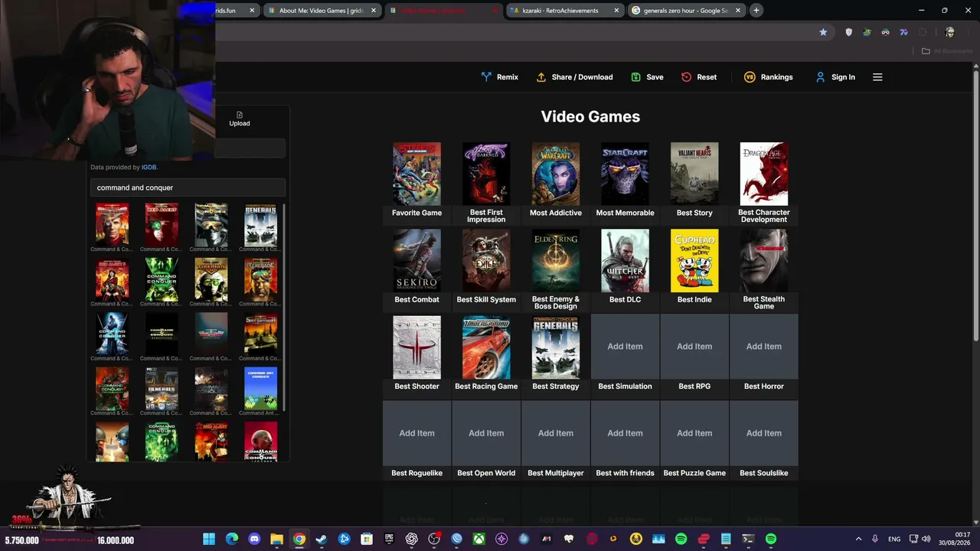Open Microsoft Store from the taskbar
980x551 pixels.
click(x=367, y=540)
